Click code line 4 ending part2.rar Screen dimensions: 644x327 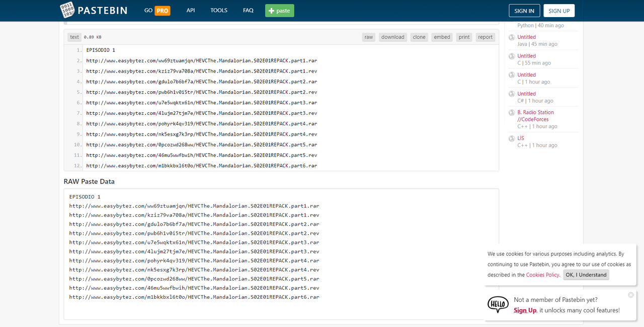201,82
